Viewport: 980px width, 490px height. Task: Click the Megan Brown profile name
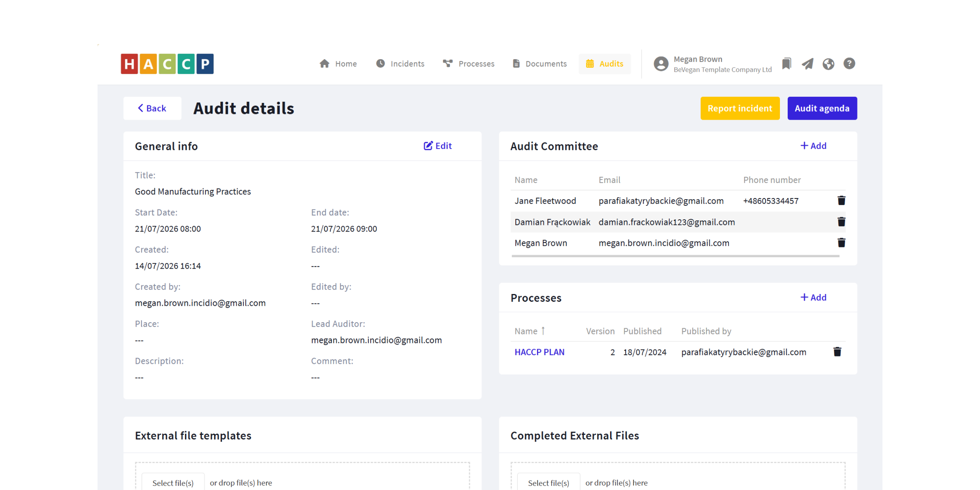click(x=698, y=59)
